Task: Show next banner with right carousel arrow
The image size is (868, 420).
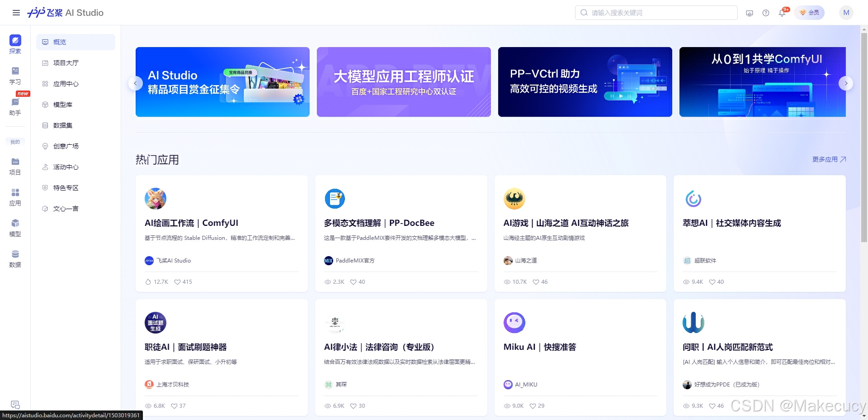Action: [x=846, y=83]
